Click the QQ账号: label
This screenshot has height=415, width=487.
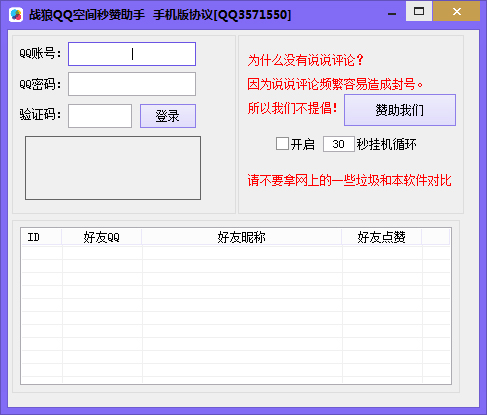(40, 53)
